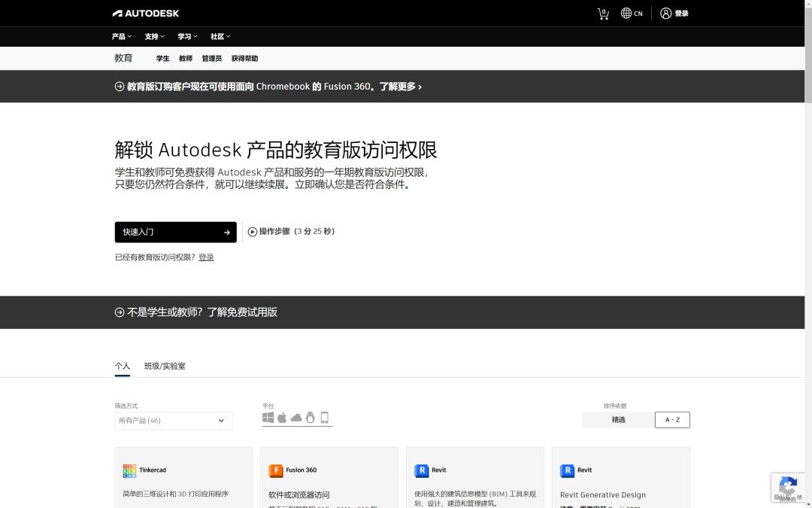Switch to the 班级/实验室 tab
Screen dimensions: 812x508
[x=165, y=366]
